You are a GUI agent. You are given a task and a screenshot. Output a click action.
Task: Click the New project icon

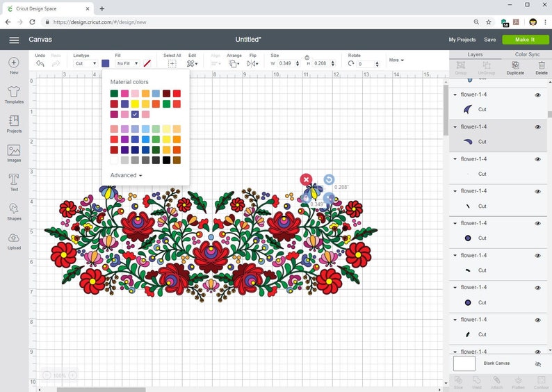14,63
